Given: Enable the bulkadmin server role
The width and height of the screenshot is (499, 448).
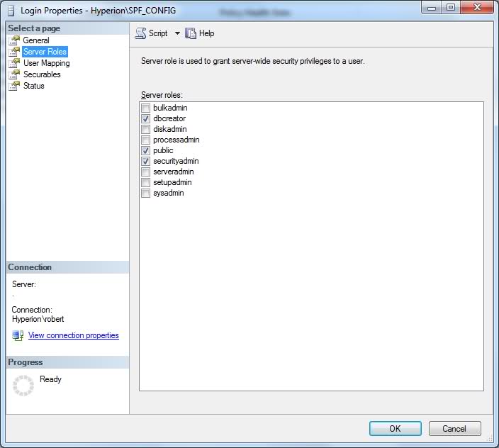Looking at the screenshot, I should coord(145,108).
